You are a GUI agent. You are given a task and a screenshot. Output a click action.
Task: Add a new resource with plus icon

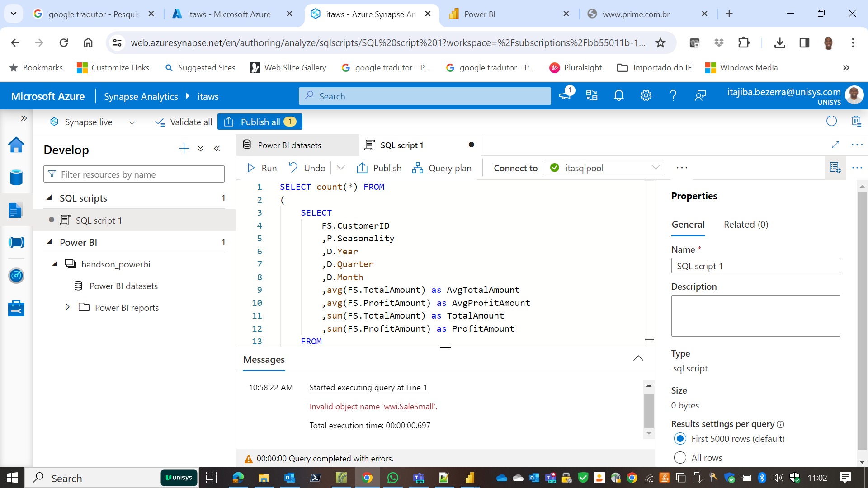tap(184, 149)
